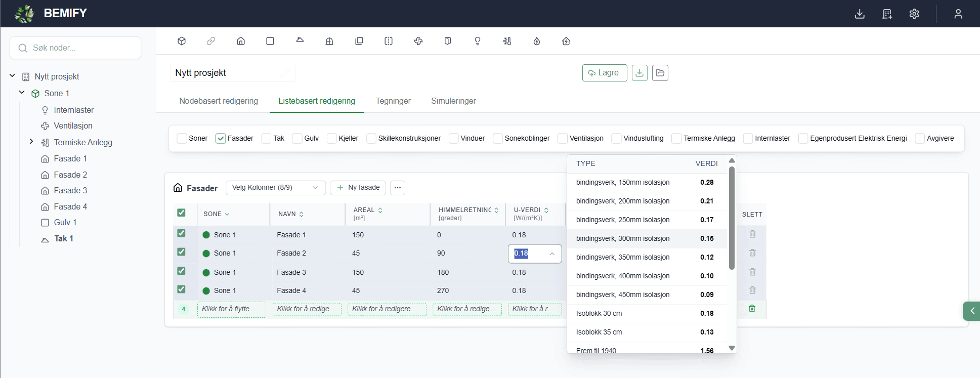Screen dimensions: 980x378
Task: Switch to Simuleringer tab
Action: click(x=453, y=101)
